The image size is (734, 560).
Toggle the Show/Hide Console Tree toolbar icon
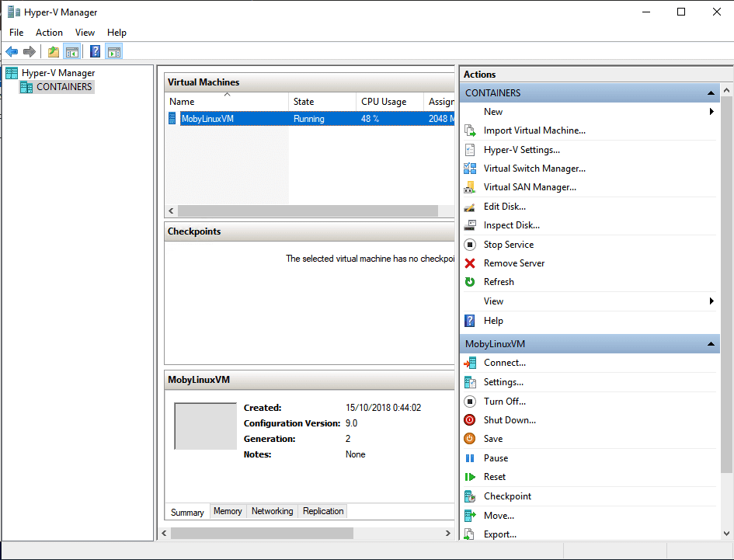click(x=71, y=50)
